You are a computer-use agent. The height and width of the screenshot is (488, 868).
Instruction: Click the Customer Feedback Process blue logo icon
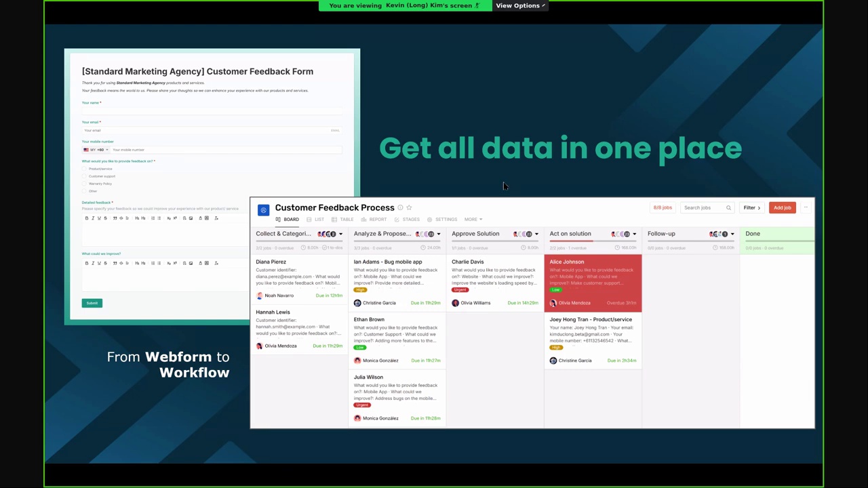coord(263,210)
